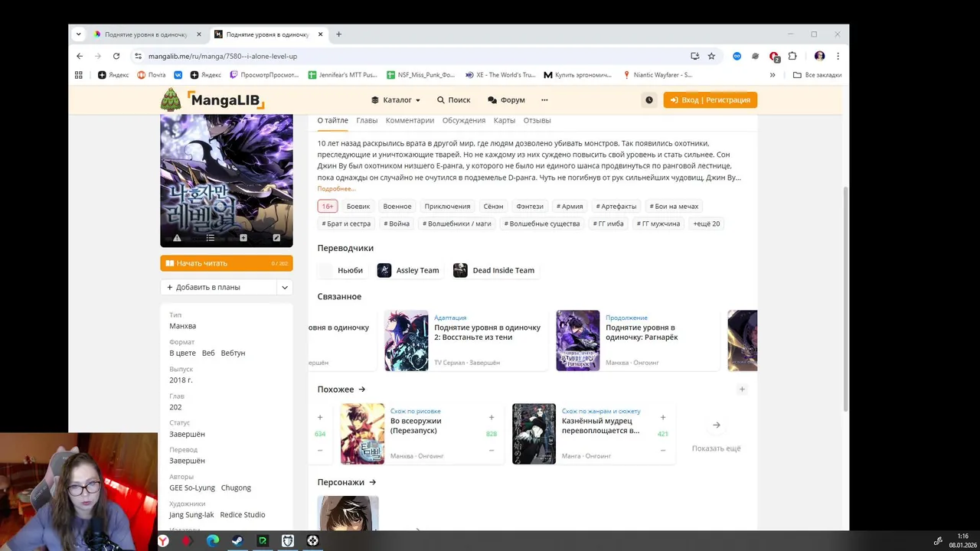Switch to the Карты tab

coord(505,120)
